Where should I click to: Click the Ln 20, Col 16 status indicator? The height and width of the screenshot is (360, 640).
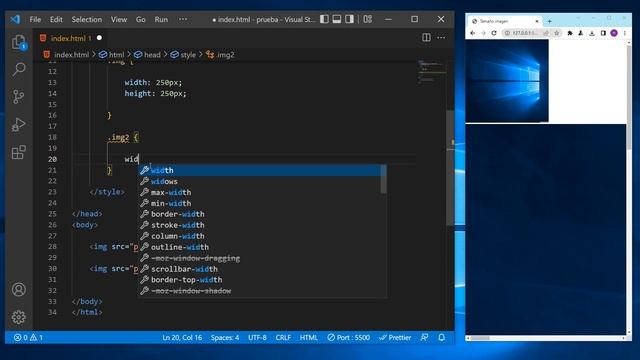pyautogui.click(x=182, y=338)
